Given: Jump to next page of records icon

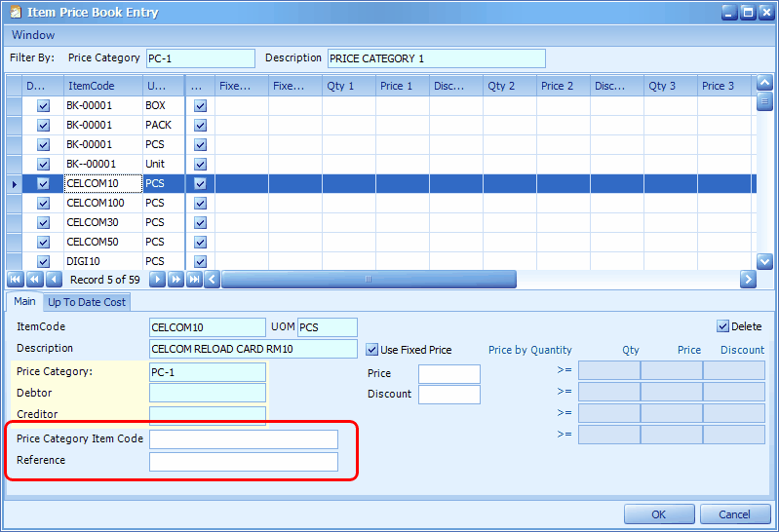Looking at the screenshot, I should 175,280.
